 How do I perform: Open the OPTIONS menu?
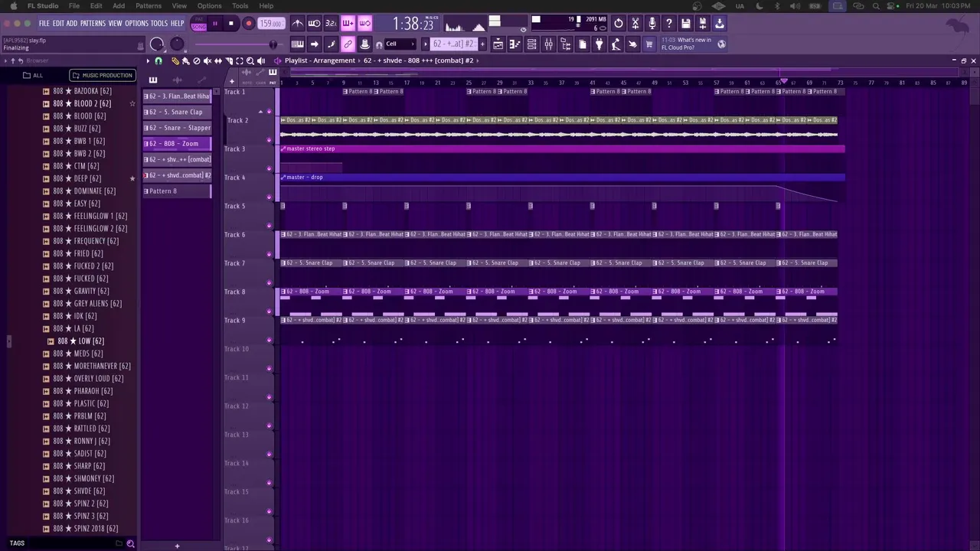(x=136, y=24)
